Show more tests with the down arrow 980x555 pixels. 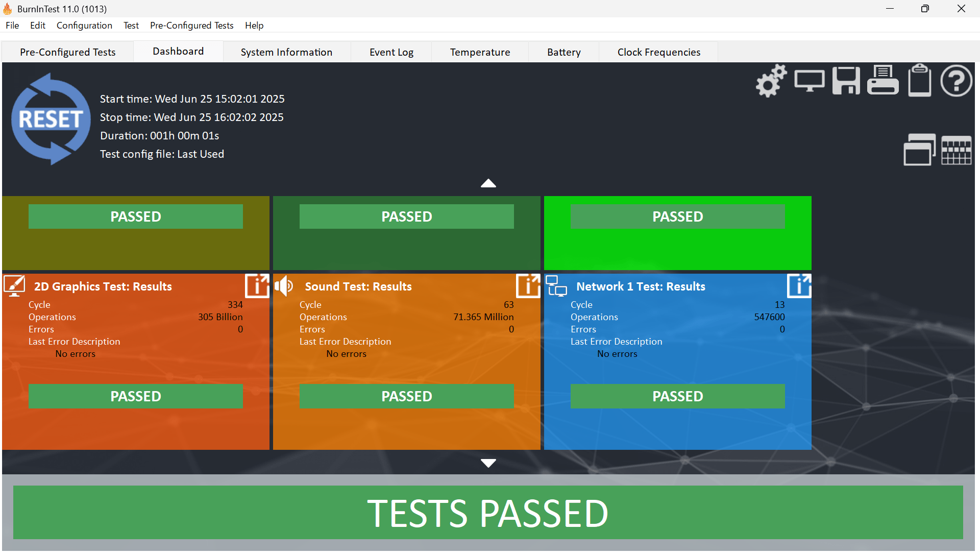488,463
